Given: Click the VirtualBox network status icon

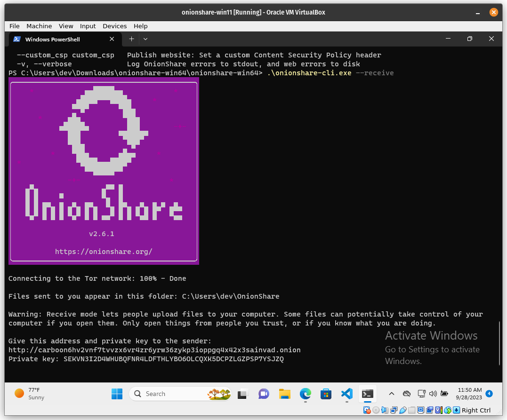Looking at the screenshot, I should [393, 410].
